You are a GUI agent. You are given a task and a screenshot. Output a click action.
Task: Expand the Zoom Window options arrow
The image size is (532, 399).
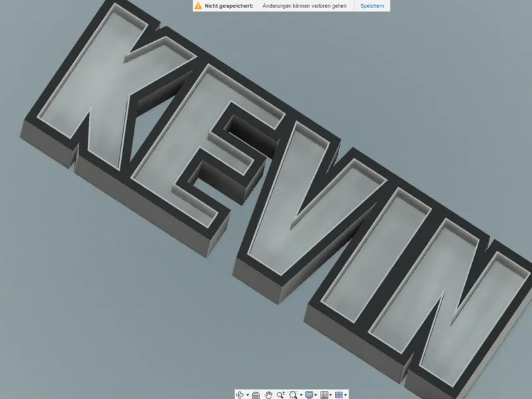pos(301,395)
